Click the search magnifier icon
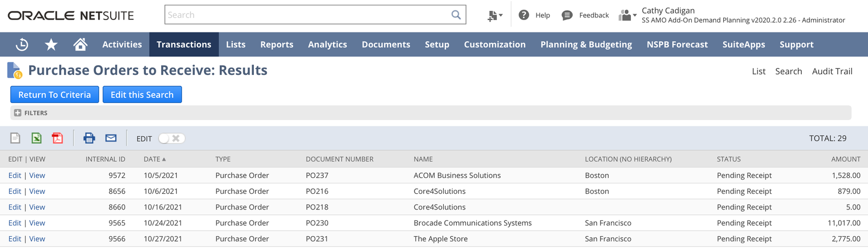The width and height of the screenshot is (868, 248). coord(456,15)
